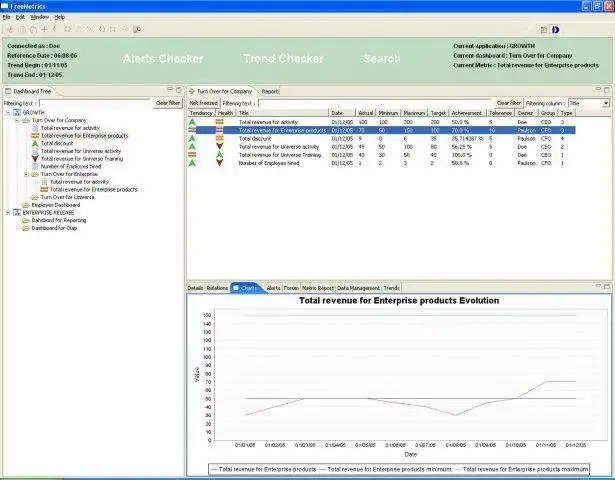Select Total revenue for Universe activity in tree
The image size is (615, 480).
coord(81,151)
